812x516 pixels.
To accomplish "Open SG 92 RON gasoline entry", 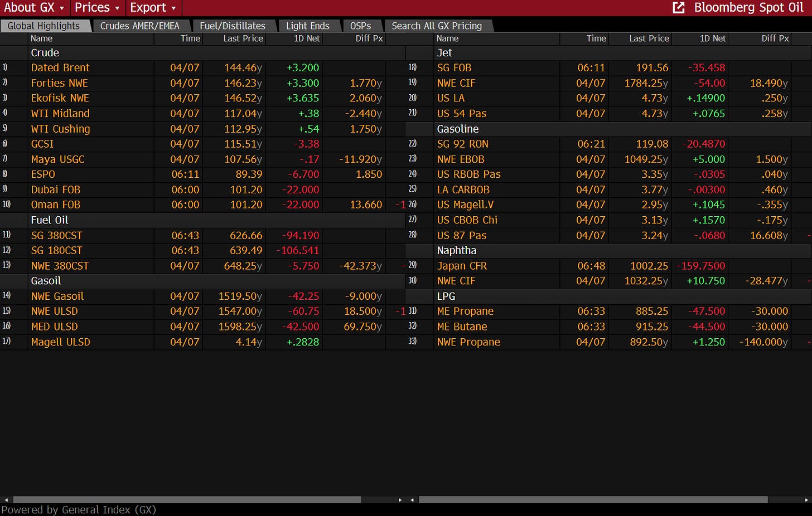I will [609, 144].
